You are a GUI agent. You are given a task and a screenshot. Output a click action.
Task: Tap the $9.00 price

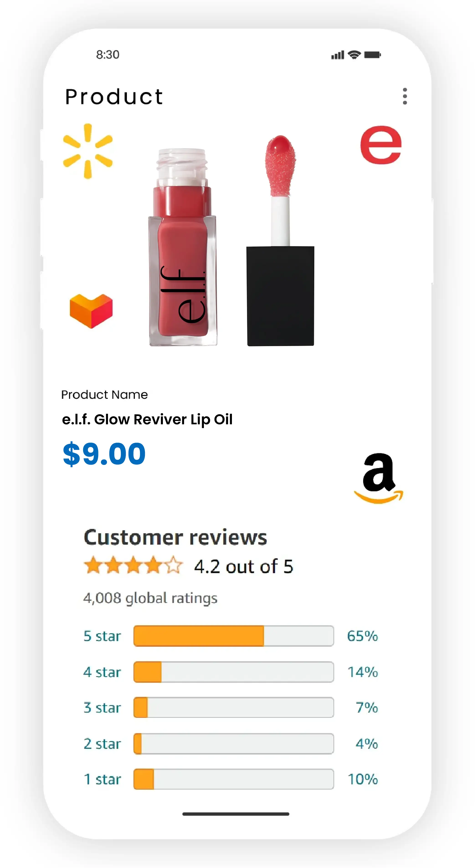(x=104, y=454)
